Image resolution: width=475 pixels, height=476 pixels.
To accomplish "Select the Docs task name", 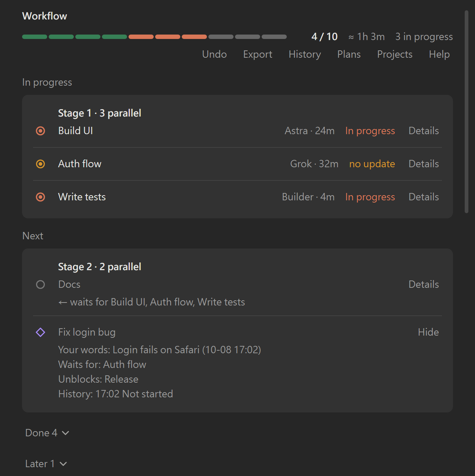I will [69, 284].
